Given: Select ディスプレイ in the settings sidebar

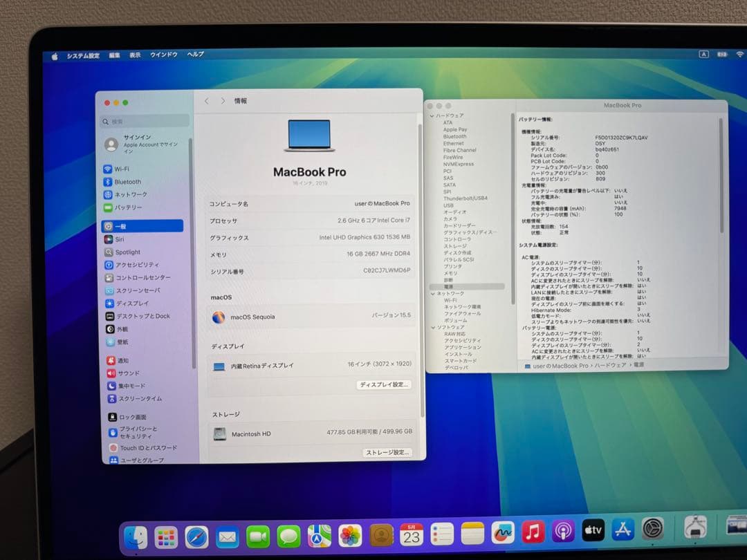Looking at the screenshot, I should (x=127, y=304).
